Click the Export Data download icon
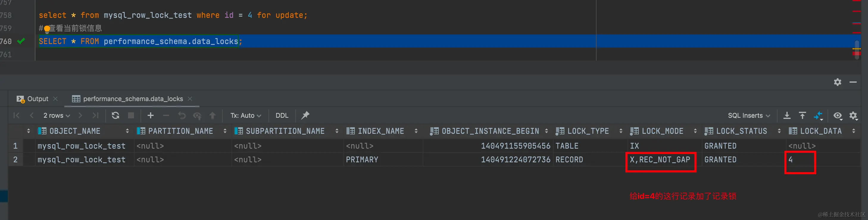This screenshot has width=868, height=220. 787,115
